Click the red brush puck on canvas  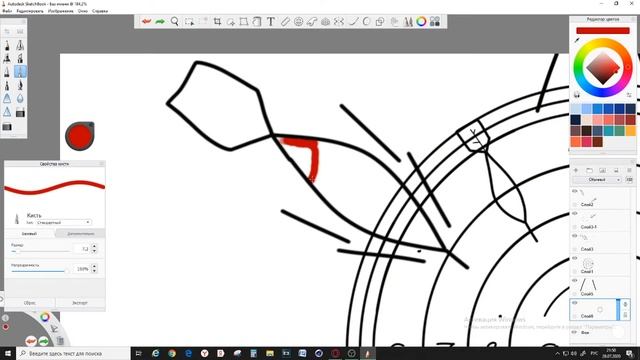point(80,136)
